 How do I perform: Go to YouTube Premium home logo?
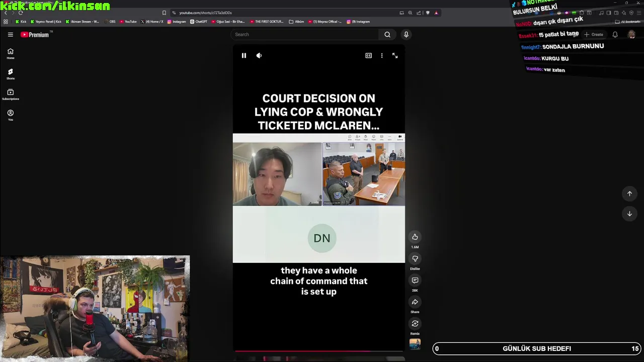(x=35, y=35)
